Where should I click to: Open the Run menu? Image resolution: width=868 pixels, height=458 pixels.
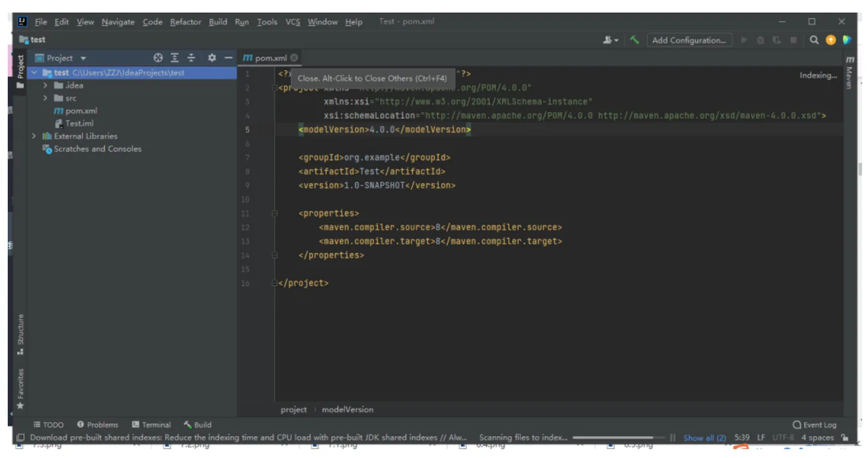coord(242,22)
